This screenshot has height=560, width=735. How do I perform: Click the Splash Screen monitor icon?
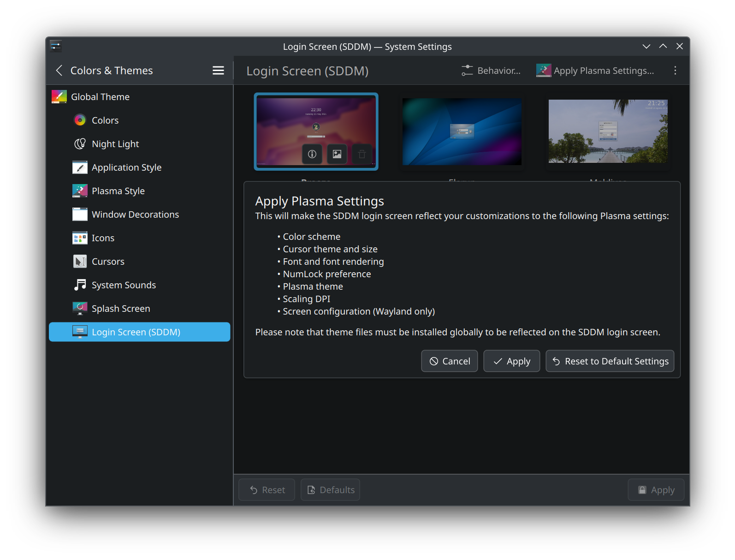coord(80,309)
